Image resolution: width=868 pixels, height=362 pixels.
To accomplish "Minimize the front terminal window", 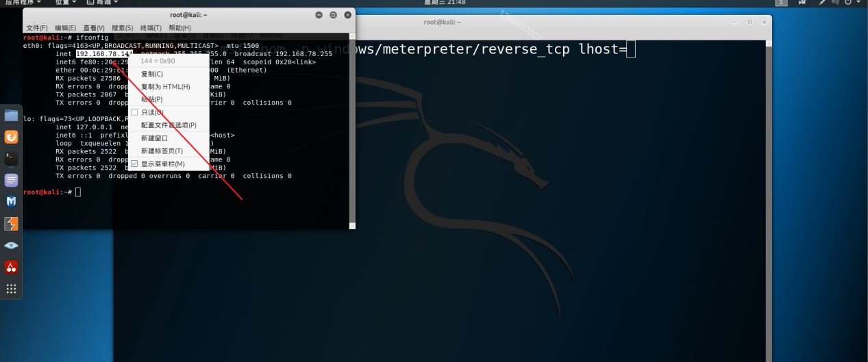I will point(319,15).
